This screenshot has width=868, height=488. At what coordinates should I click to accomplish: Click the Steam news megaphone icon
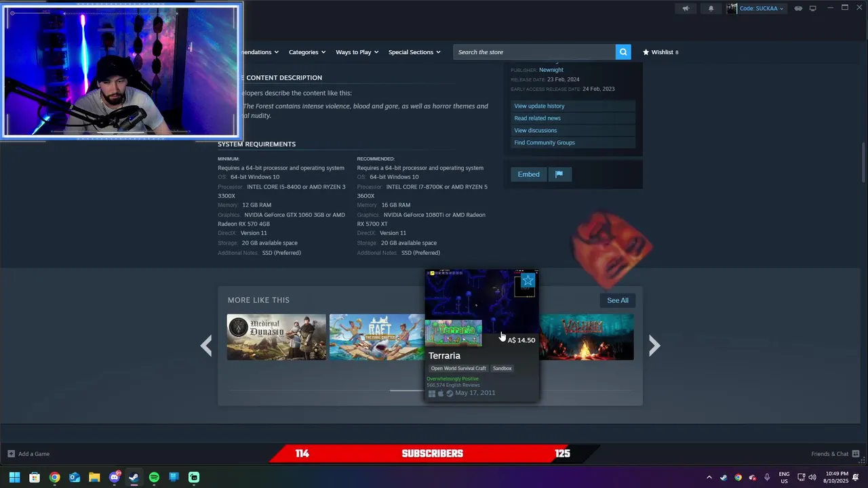click(686, 8)
